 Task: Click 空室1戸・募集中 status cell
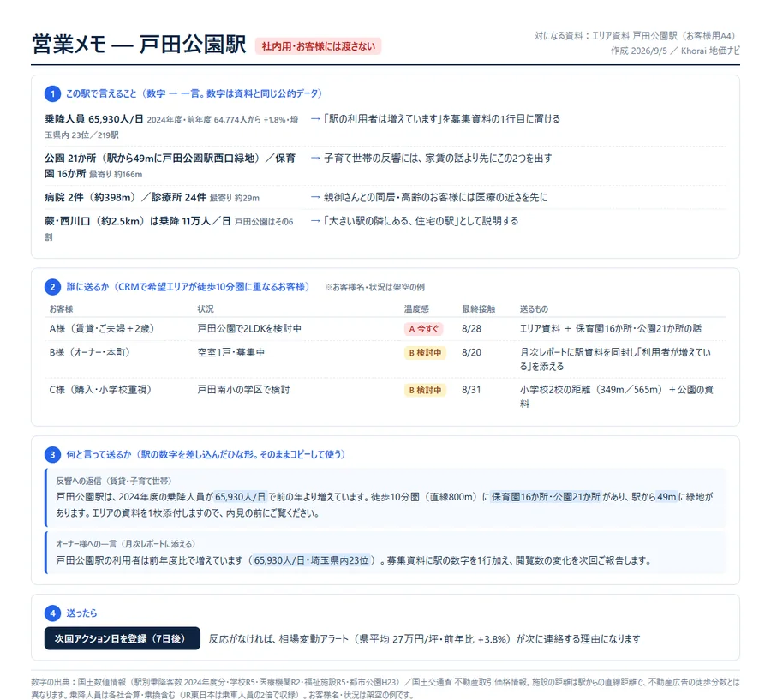pyautogui.click(x=230, y=352)
